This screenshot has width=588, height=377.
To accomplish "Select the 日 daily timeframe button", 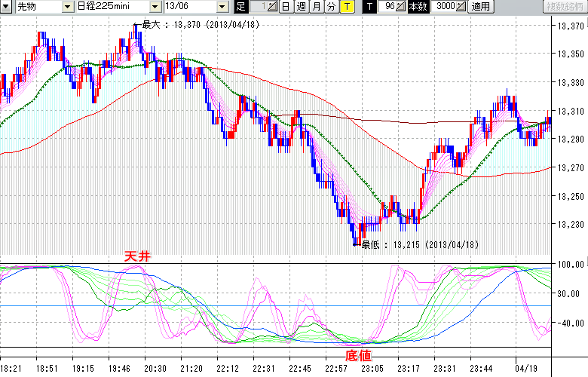I will click(x=286, y=7).
